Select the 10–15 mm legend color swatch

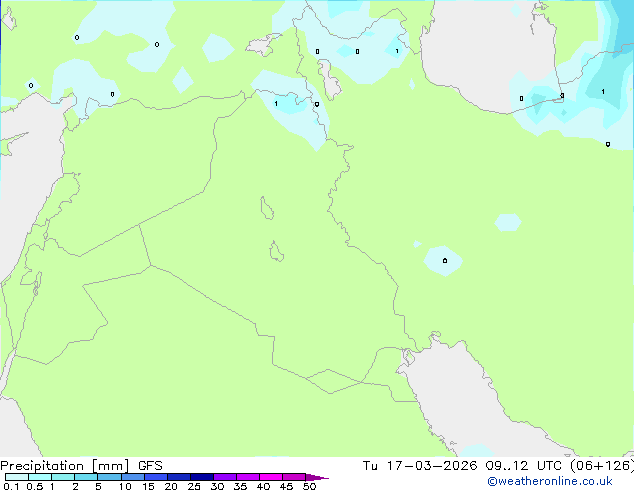(133, 477)
